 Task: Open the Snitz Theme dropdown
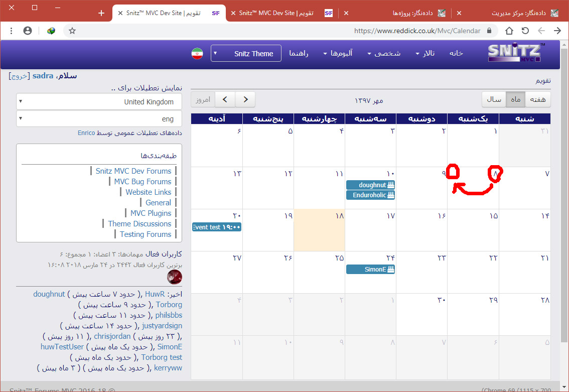(x=246, y=54)
